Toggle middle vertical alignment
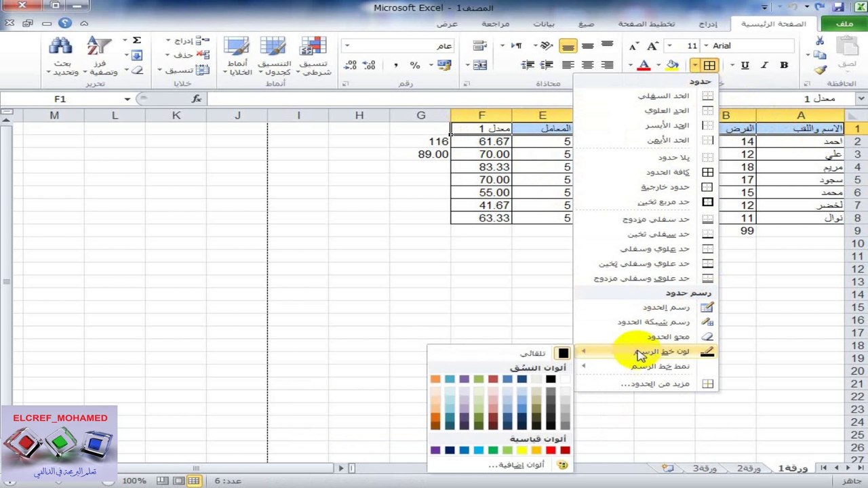Image resolution: width=868 pixels, height=488 pixels. (587, 45)
